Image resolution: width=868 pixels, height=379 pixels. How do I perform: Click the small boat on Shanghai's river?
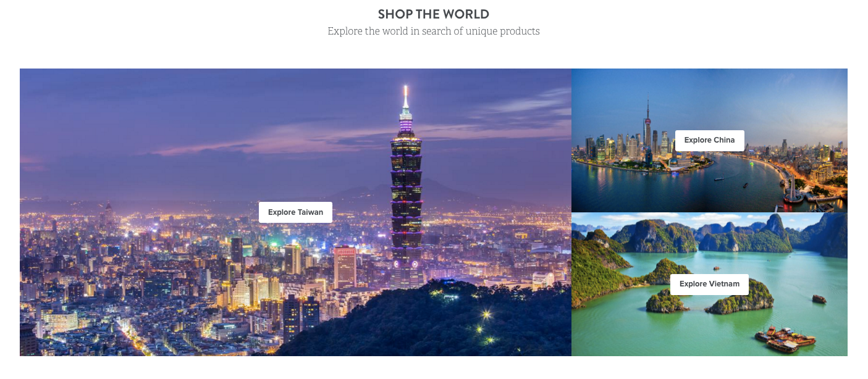(x=718, y=179)
